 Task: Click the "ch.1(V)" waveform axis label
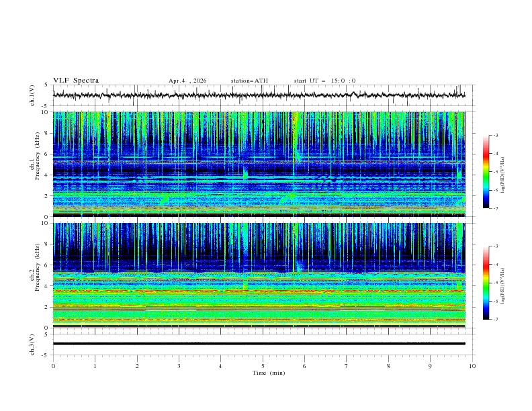(x=32, y=95)
